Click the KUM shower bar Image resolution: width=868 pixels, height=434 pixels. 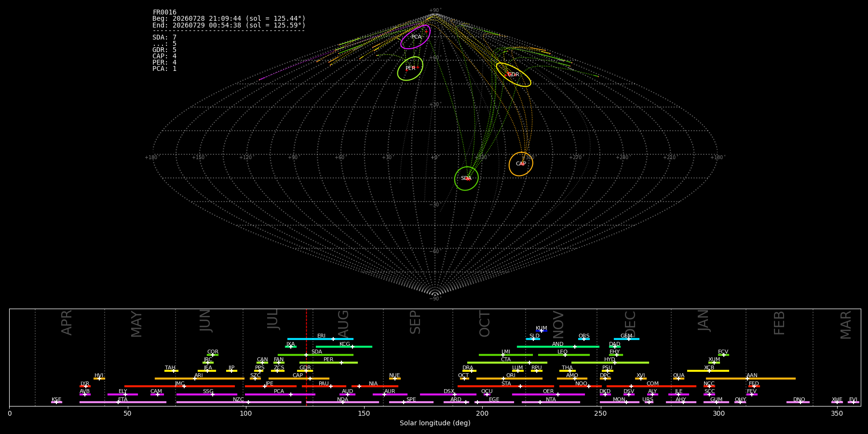tap(542, 331)
